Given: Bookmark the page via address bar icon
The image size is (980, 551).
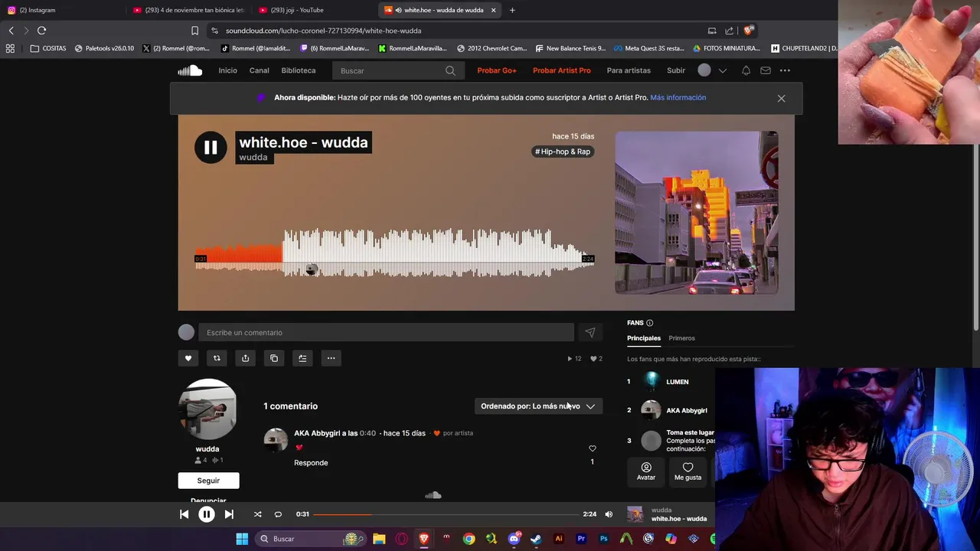Looking at the screenshot, I should click(194, 31).
